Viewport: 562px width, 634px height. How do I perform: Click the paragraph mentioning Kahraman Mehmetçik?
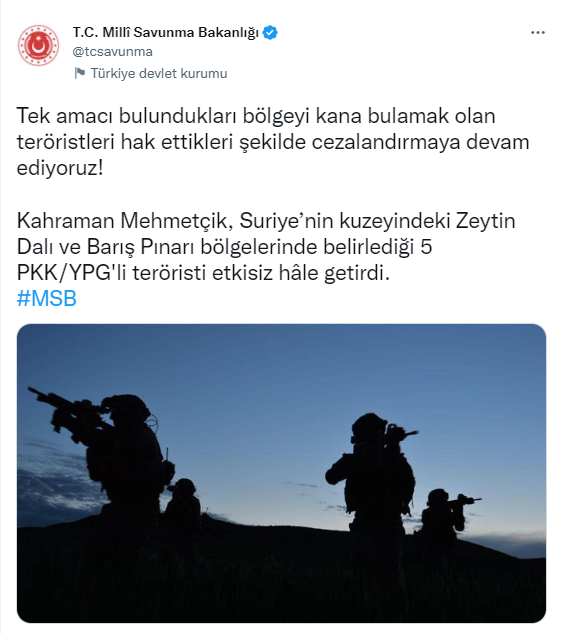[266, 247]
